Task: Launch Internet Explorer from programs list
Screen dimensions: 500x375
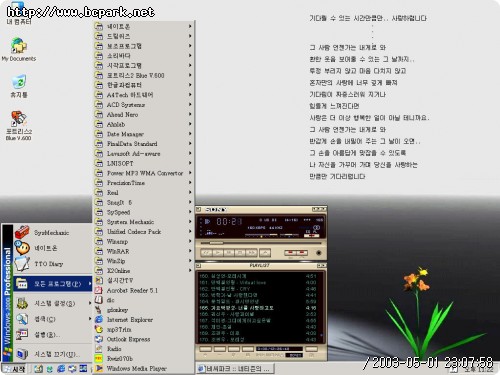Action: tap(143, 319)
